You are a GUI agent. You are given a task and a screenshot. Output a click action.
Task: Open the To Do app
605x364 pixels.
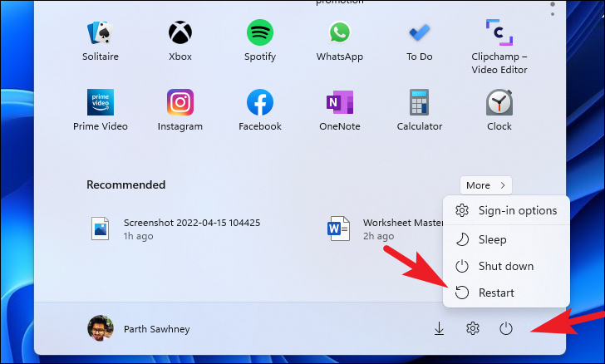coord(420,40)
